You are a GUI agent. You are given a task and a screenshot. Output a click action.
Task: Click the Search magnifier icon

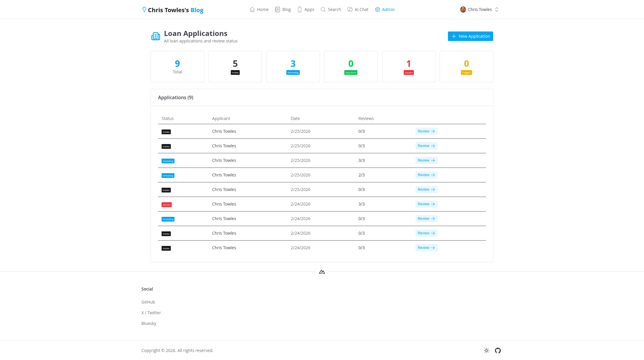click(x=323, y=9)
